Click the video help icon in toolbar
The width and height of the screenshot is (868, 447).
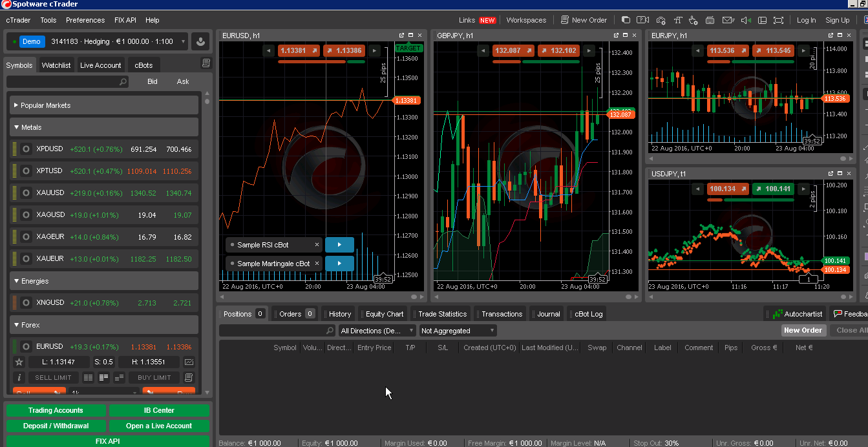[643, 20]
